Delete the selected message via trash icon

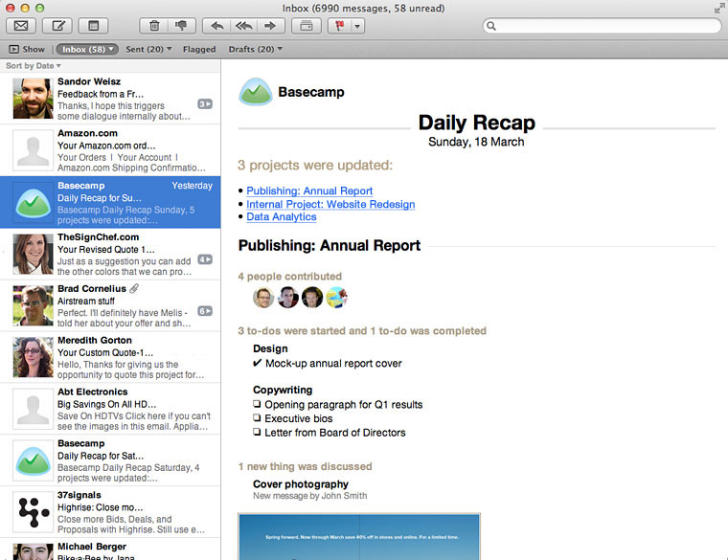coord(154,26)
